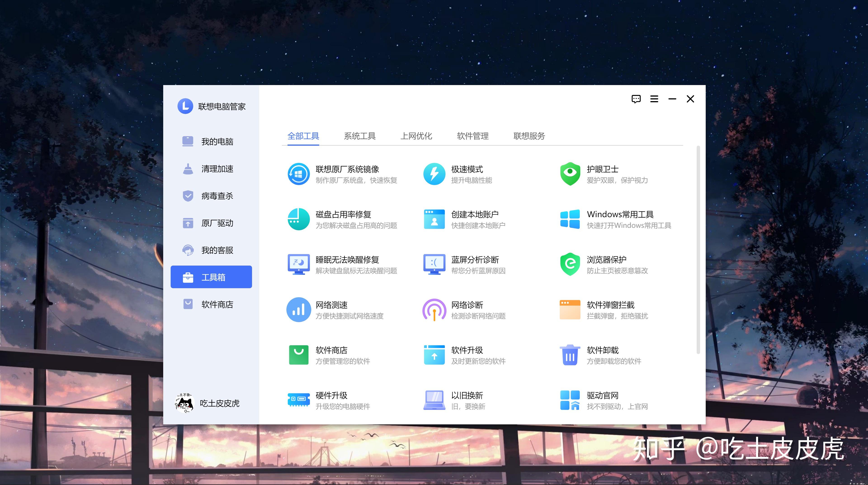Open 磁盘占用率修复 disk icon
The width and height of the screenshot is (868, 485).
pyautogui.click(x=299, y=219)
